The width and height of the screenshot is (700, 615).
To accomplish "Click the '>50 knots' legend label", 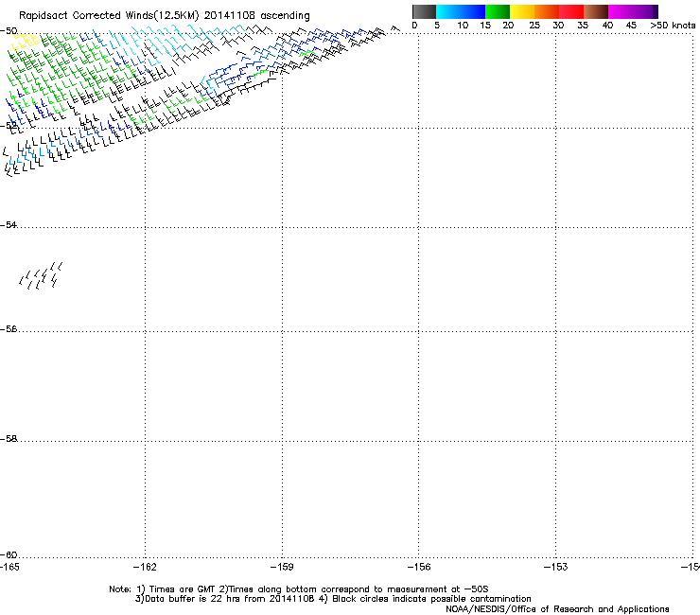I will coord(673,26).
